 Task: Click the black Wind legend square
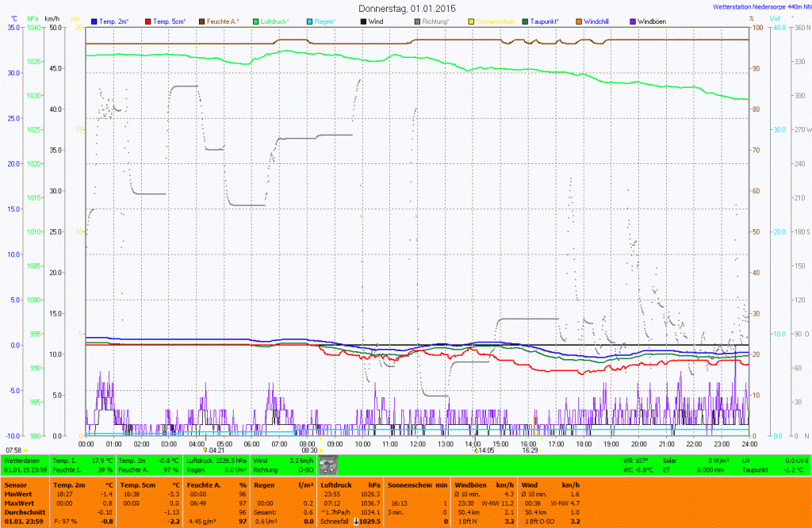pyautogui.click(x=363, y=20)
